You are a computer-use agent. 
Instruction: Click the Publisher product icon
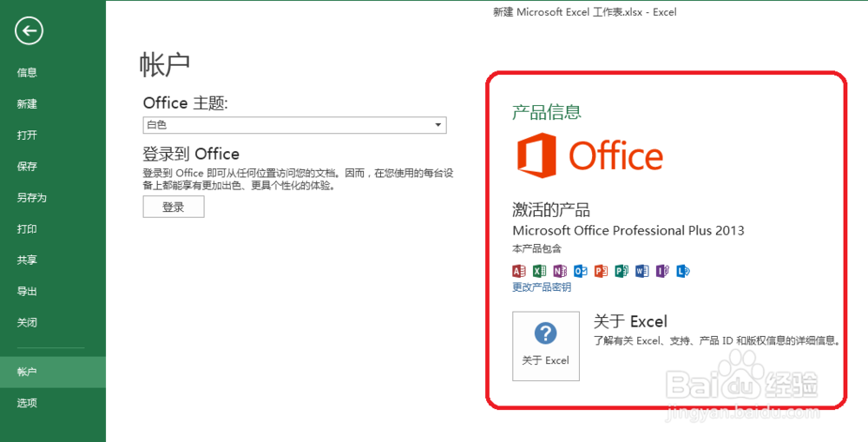[x=621, y=271]
